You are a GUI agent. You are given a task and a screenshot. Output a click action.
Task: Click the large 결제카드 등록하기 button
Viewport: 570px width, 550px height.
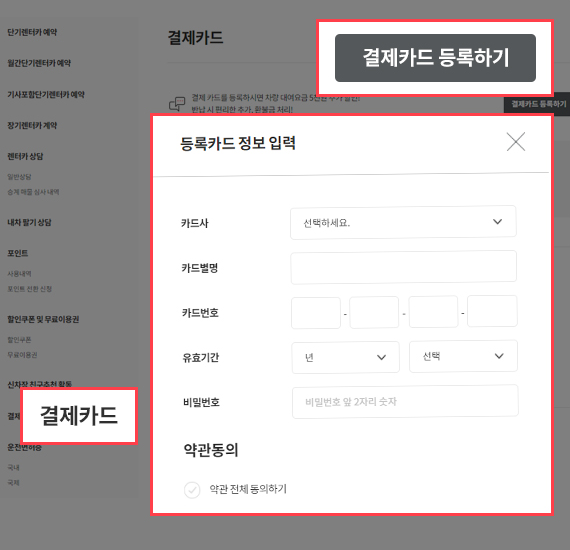(x=435, y=58)
